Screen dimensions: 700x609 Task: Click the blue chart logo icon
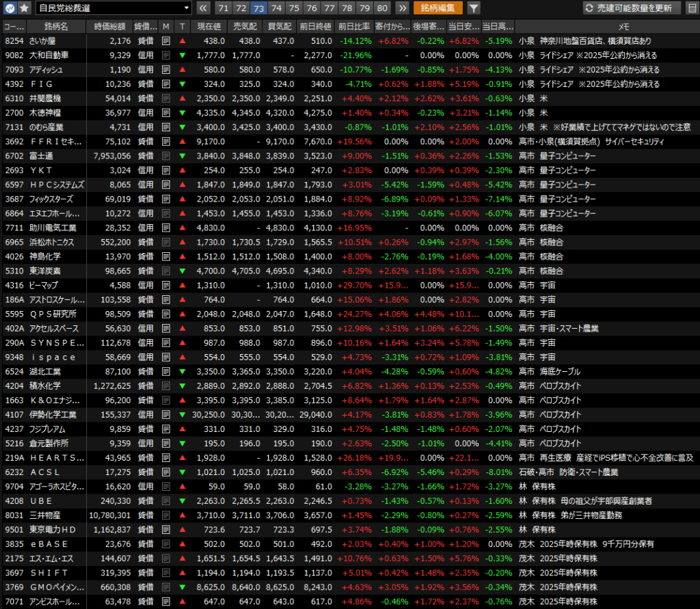point(10,8)
